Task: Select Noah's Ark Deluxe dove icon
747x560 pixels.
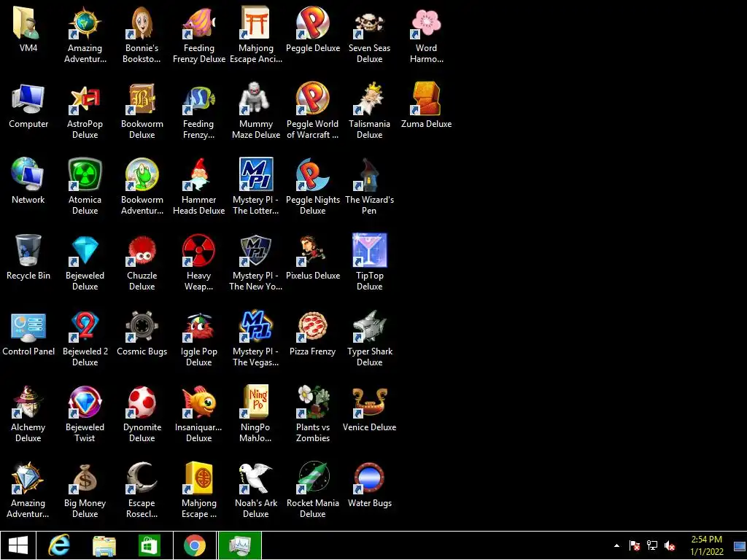Action: point(256,478)
